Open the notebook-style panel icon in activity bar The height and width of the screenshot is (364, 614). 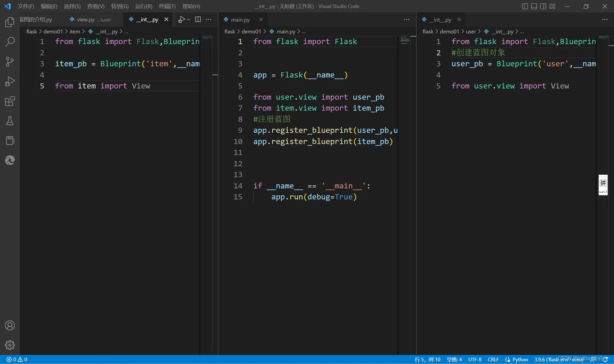tap(10, 141)
